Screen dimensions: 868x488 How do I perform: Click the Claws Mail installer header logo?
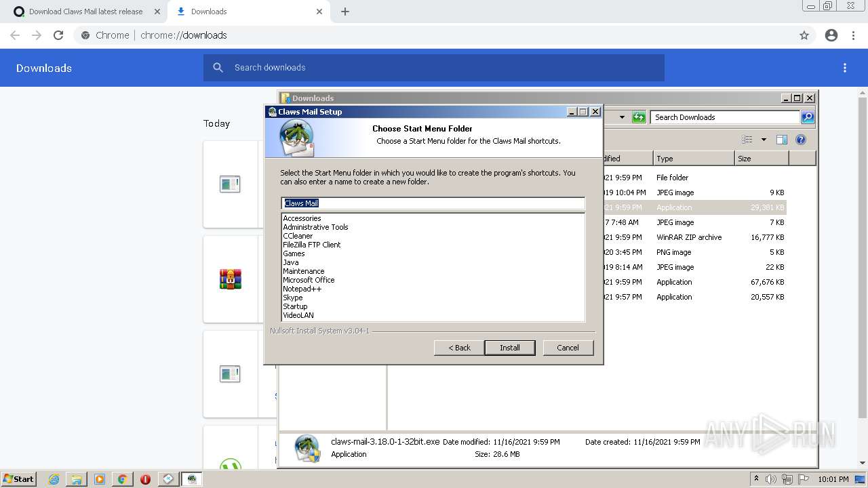297,138
